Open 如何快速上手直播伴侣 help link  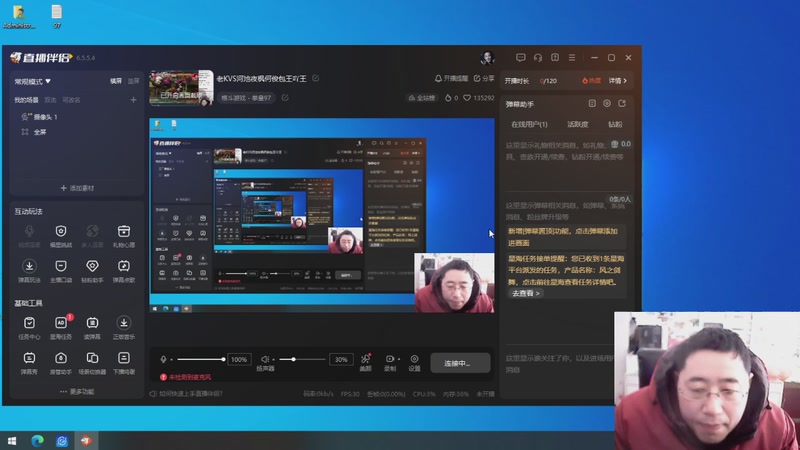click(186, 393)
